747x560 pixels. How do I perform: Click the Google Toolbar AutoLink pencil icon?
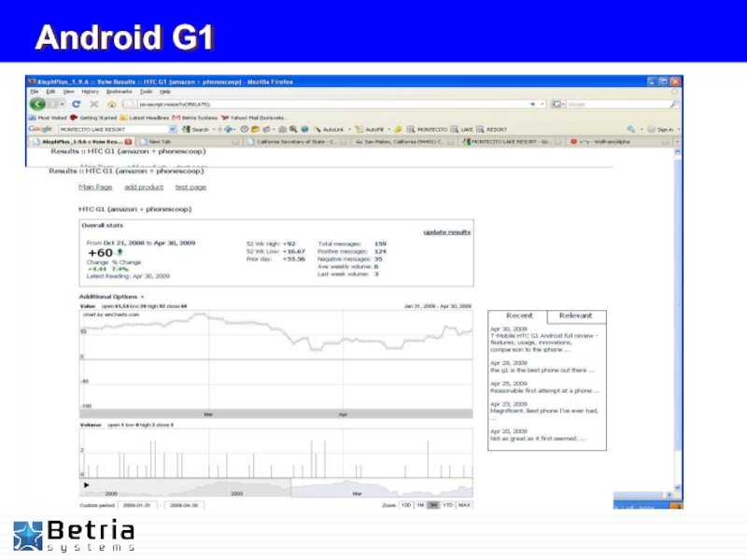pos(317,129)
